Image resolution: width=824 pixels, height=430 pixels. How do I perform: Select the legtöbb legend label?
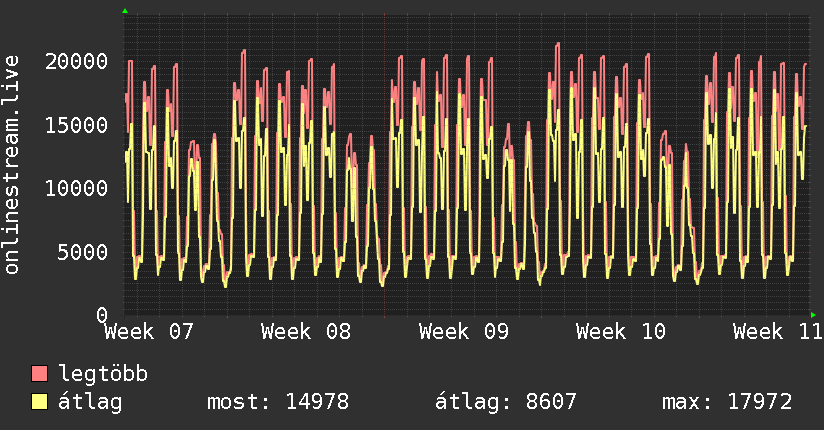click(x=103, y=374)
